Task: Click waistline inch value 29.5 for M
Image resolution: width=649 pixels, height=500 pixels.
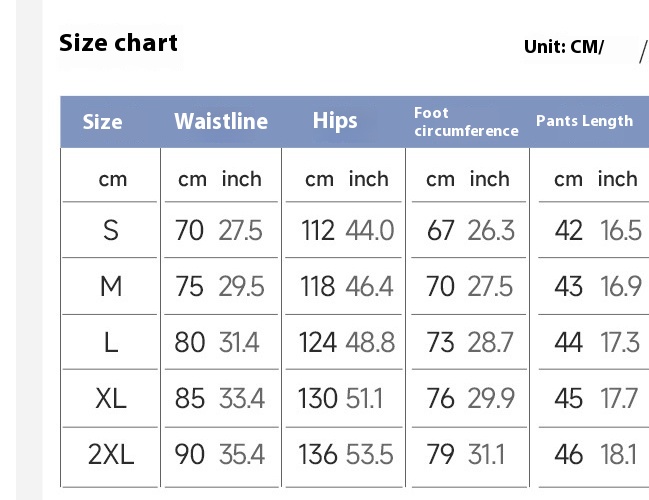Action: coord(241,287)
